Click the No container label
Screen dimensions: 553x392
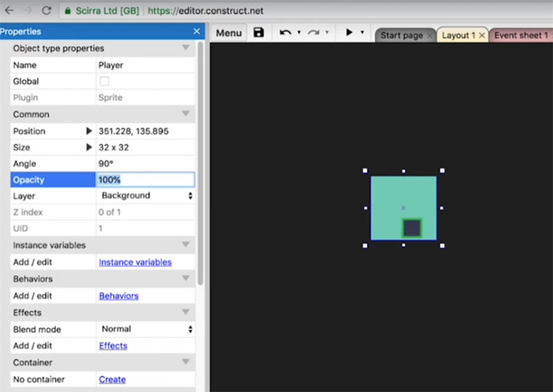click(x=39, y=380)
